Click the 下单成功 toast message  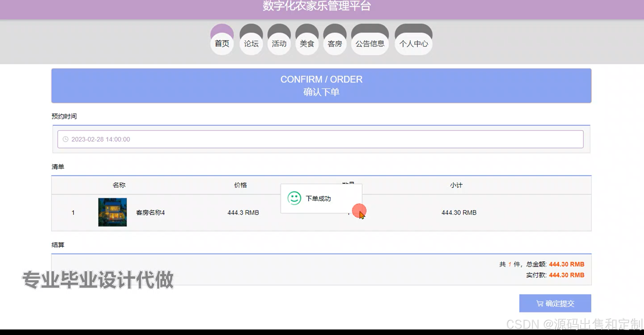tap(318, 199)
